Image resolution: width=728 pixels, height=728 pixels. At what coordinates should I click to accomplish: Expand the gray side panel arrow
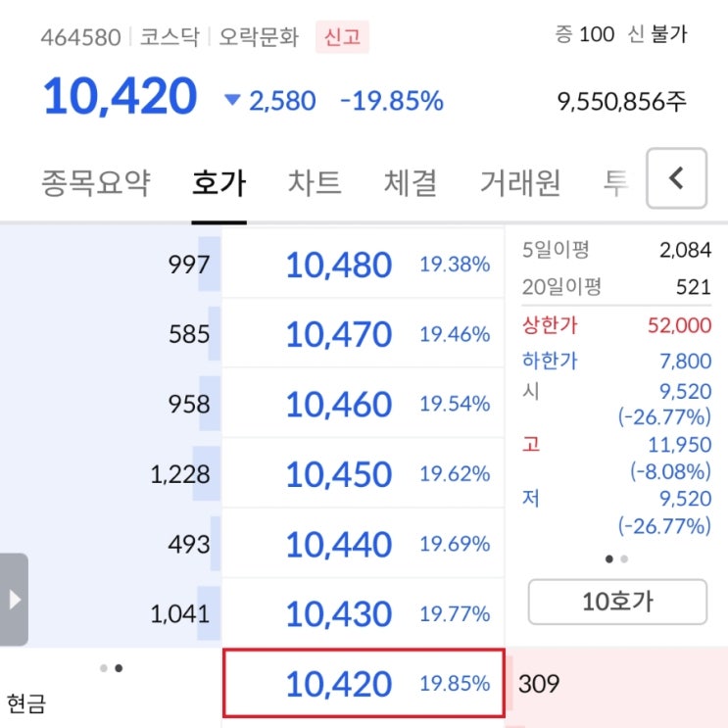[14, 600]
